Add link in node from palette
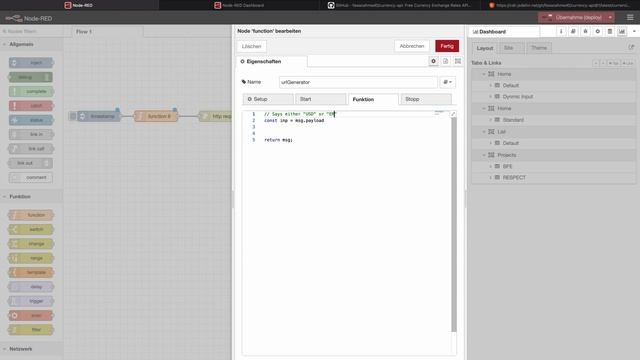640x360 pixels. click(31, 134)
